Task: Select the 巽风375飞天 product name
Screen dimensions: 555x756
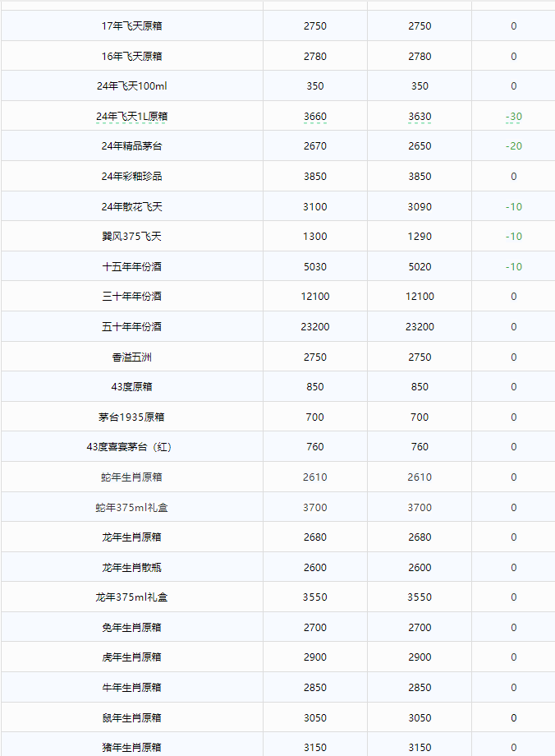Action: coord(131,237)
